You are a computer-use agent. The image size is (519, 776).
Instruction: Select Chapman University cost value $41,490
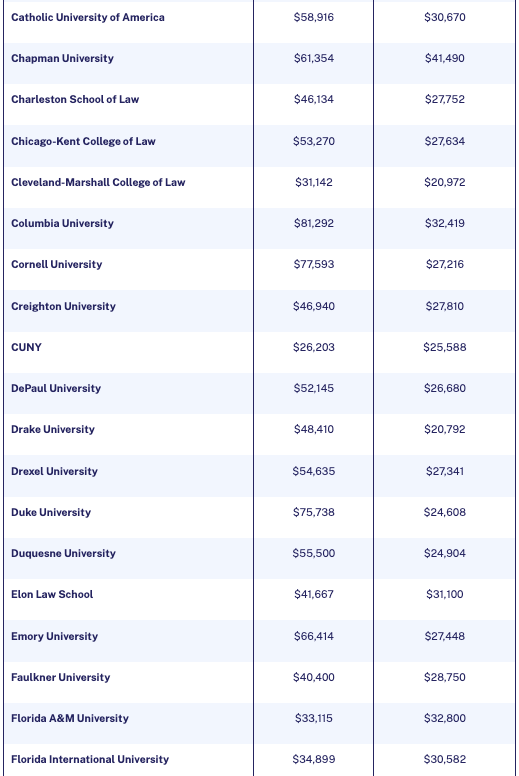[x=444, y=58]
